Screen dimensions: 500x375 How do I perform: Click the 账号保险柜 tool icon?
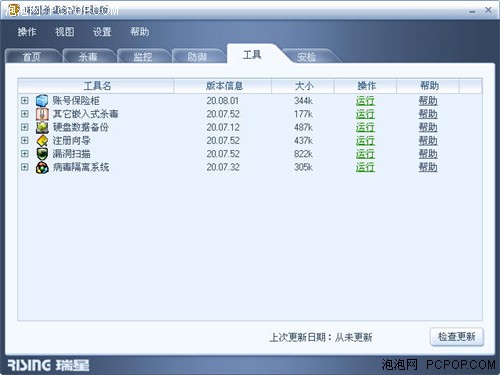(42, 101)
